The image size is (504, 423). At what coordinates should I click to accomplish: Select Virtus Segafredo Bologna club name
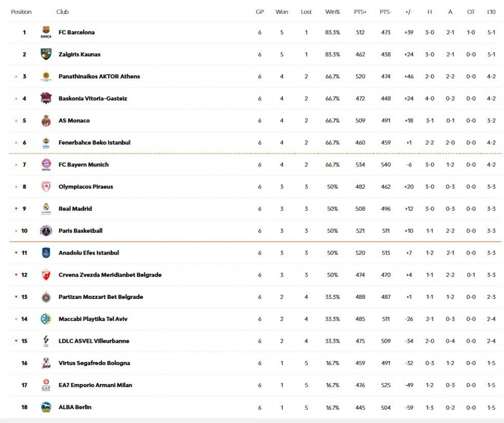click(x=94, y=363)
